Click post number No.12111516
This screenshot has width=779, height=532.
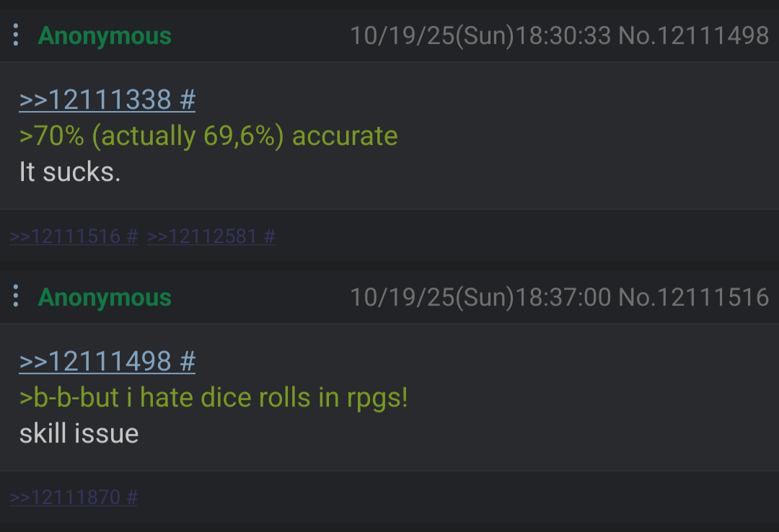click(694, 297)
